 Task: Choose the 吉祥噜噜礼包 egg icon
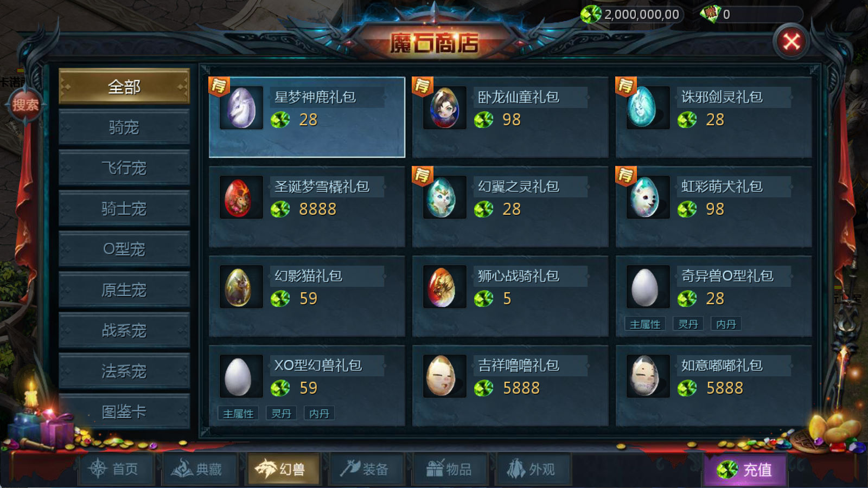[x=445, y=376]
